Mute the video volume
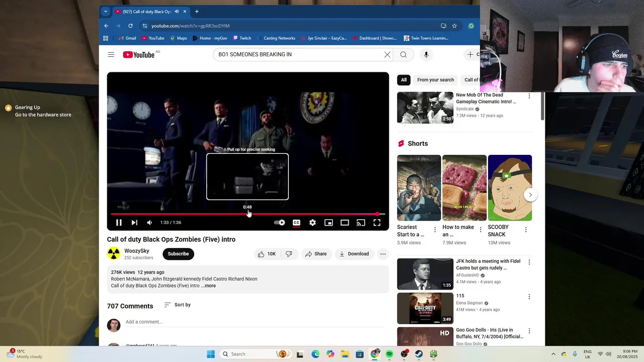 (x=149, y=223)
